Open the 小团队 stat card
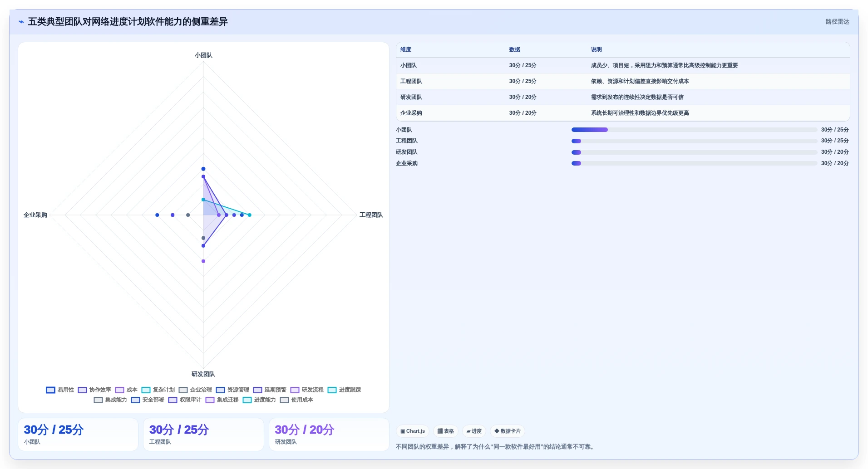Image resolution: width=868 pixels, height=469 pixels. [x=78, y=435]
